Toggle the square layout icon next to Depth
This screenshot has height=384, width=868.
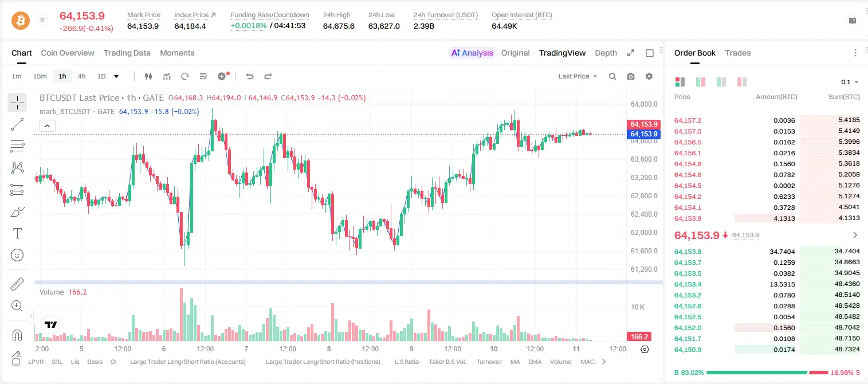coord(650,53)
